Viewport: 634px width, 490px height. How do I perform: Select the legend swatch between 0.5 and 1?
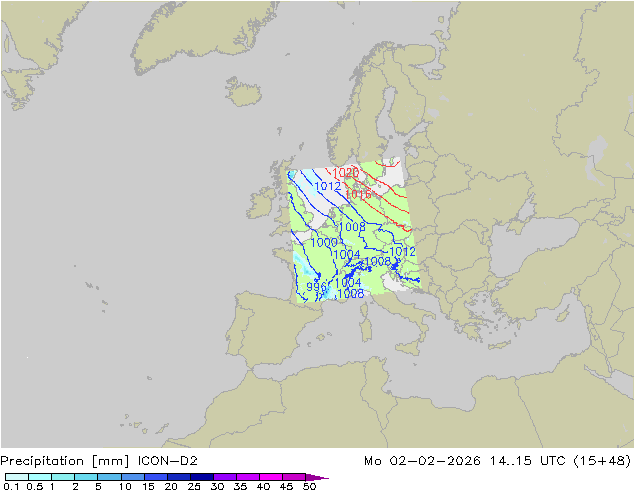pyautogui.click(x=40, y=477)
